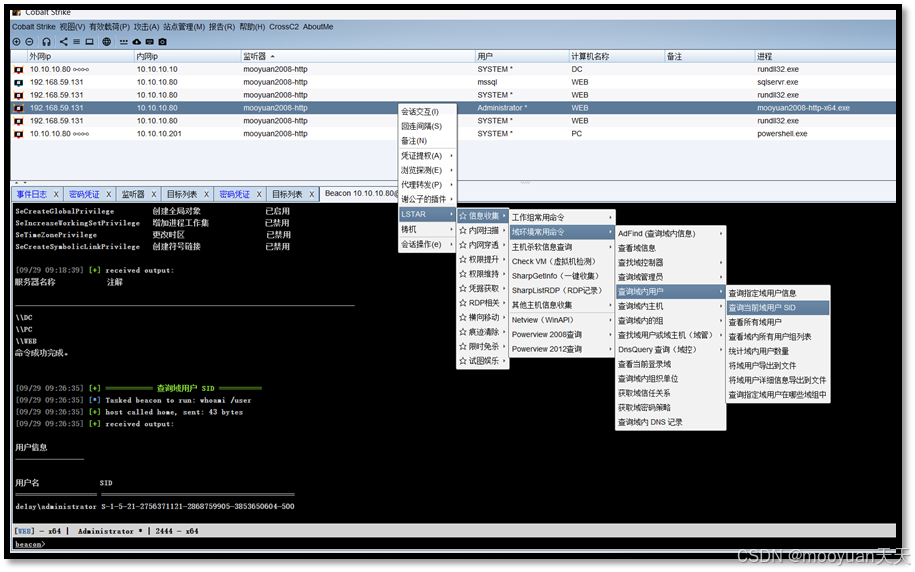Open the 攻击(A) menu
The image size is (915, 572).
tap(146, 27)
